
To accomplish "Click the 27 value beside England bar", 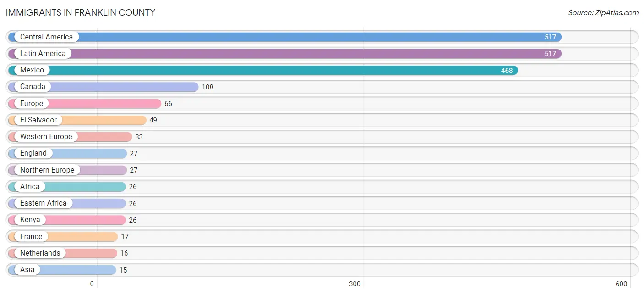I will pyautogui.click(x=134, y=154).
